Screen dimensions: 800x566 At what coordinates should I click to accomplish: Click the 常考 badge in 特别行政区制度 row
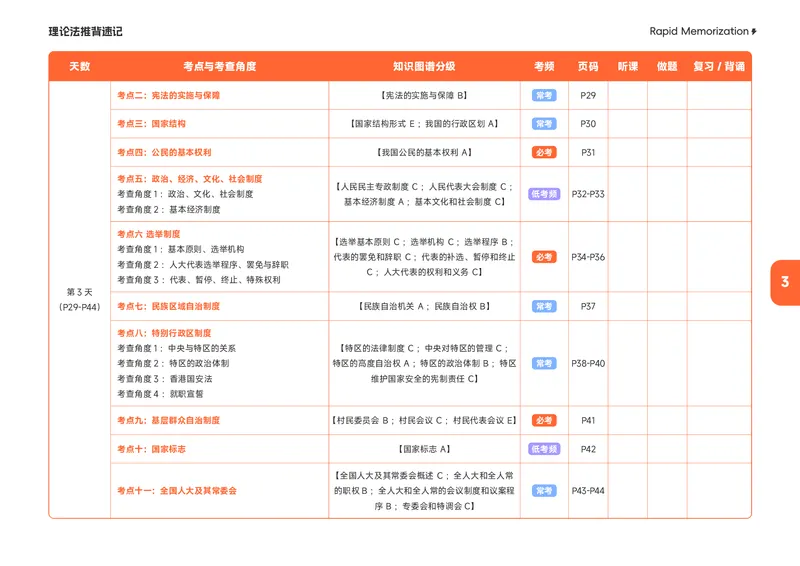tap(544, 363)
